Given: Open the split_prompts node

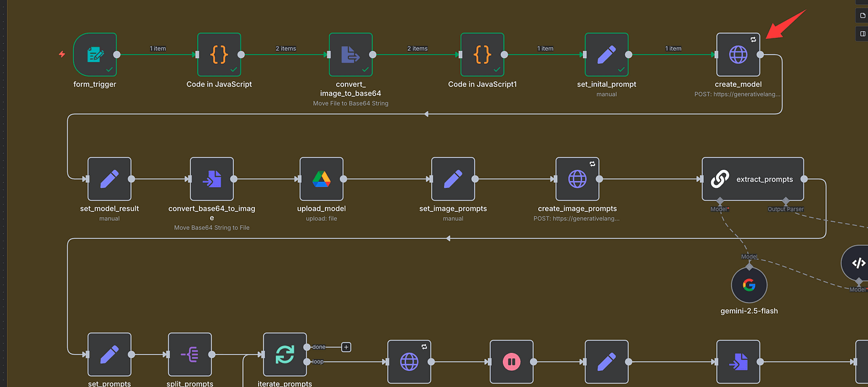Looking at the screenshot, I should 190,355.
